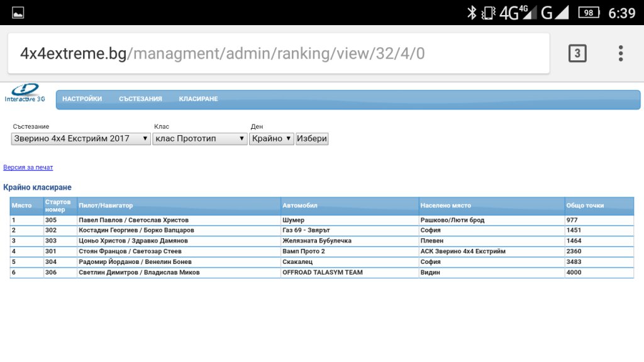Expand the Състезание competition dropdown
The width and height of the screenshot is (644, 362).
click(81, 138)
